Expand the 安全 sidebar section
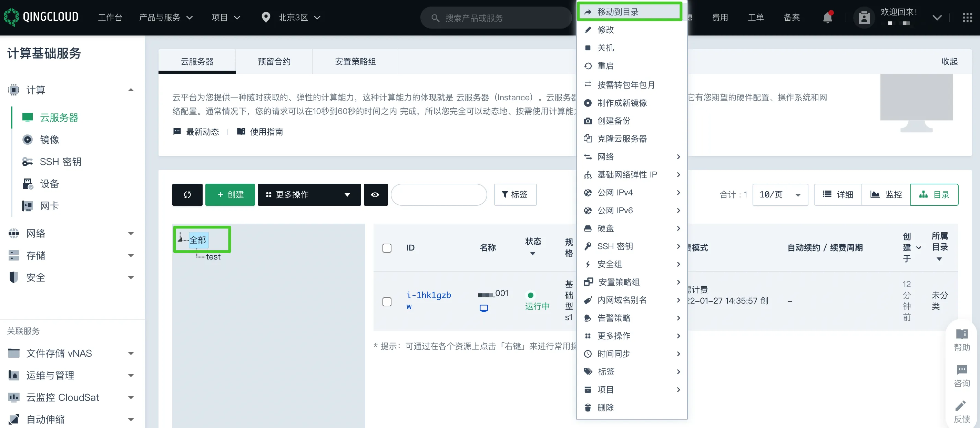 tap(131, 277)
